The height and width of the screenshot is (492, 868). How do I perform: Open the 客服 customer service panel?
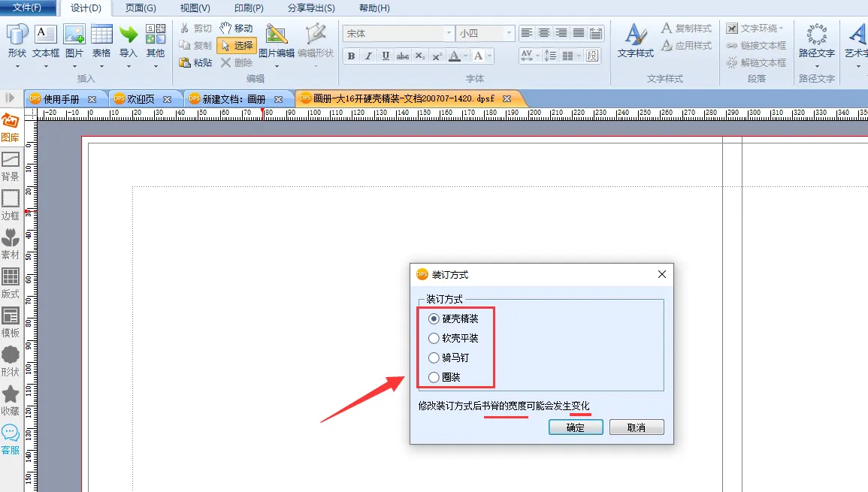point(10,440)
